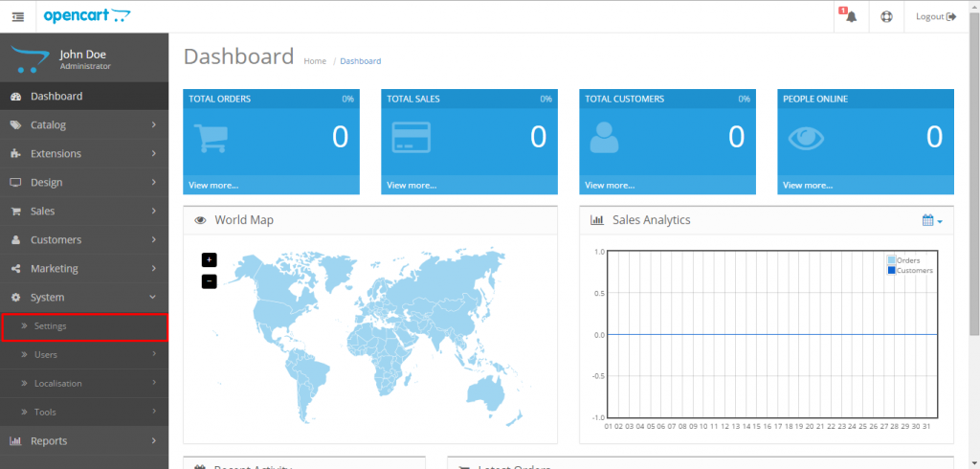980x469 pixels.
Task: Open the notifications bell icon
Action: [x=851, y=16]
